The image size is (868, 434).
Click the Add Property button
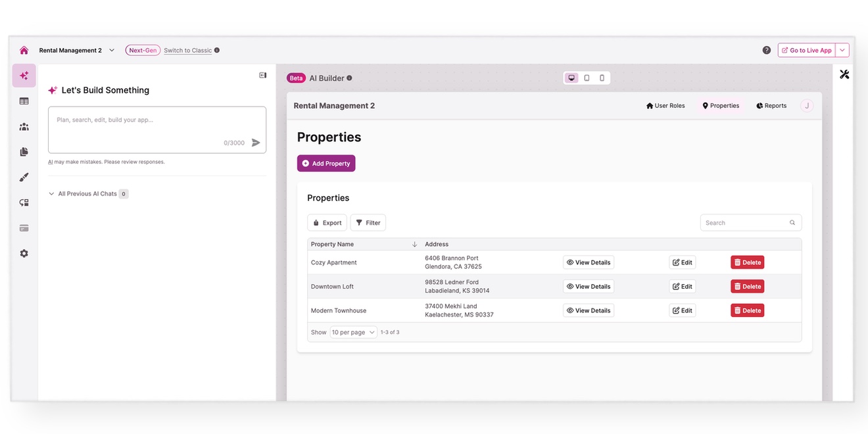point(326,164)
